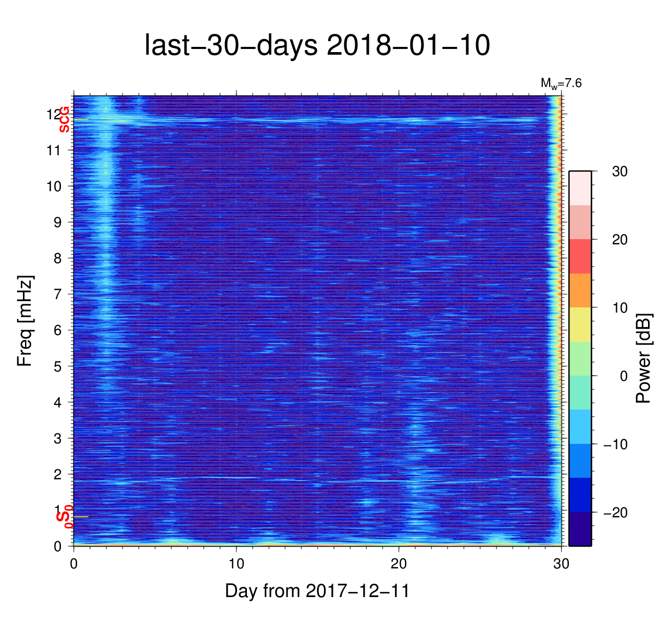Click the colorbar tick label 30
Image resolution: width=672 pixels, height=620 pixels.
coord(619,171)
